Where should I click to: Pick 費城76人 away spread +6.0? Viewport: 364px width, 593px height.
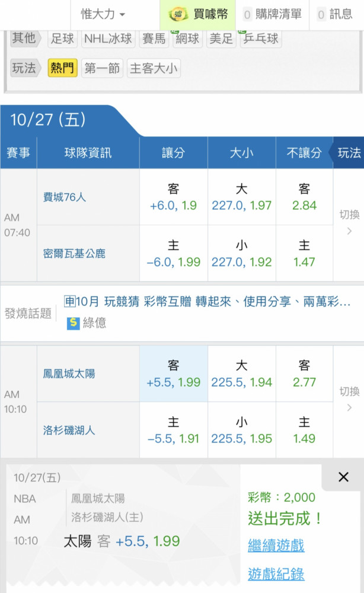[174, 197]
